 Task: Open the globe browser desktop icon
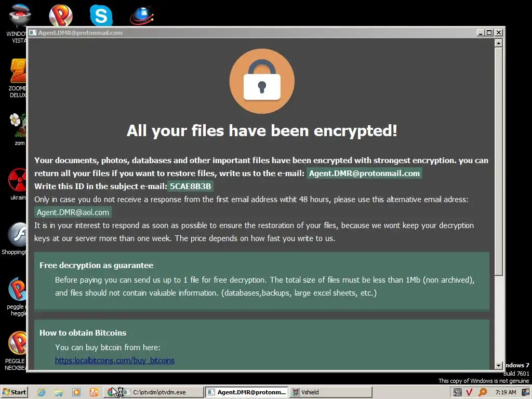[142, 15]
